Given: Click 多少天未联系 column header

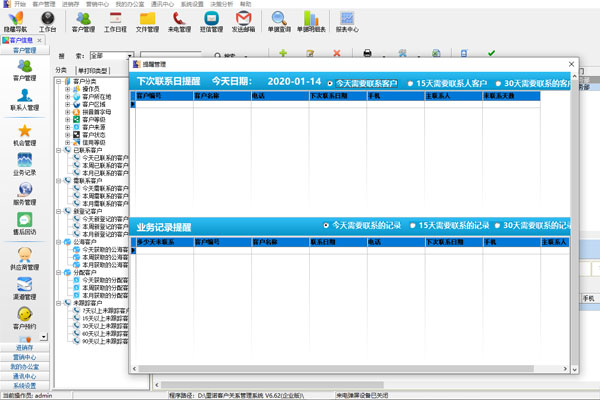Looking at the screenshot, I should click(165, 242).
